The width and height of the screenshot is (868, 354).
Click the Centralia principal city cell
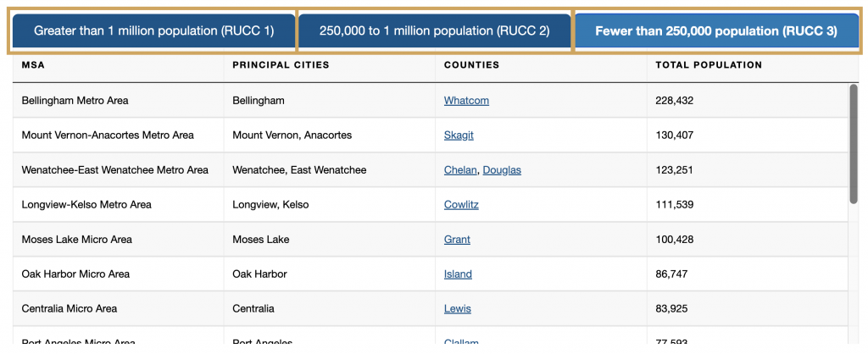click(330, 308)
